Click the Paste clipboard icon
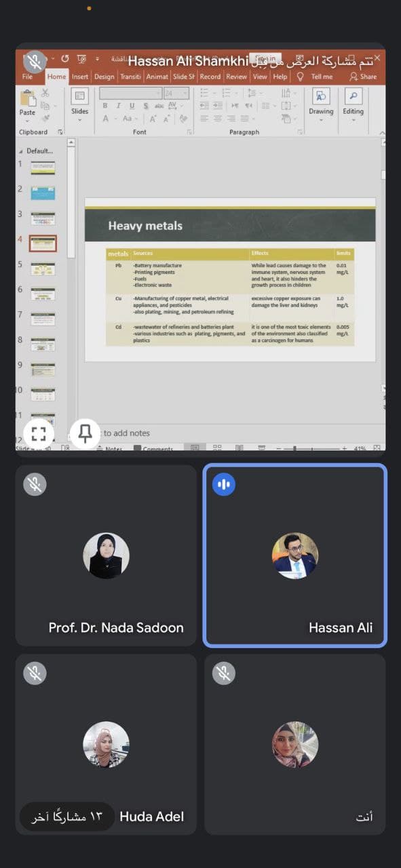This screenshot has width=401, height=868. click(x=27, y=102)
